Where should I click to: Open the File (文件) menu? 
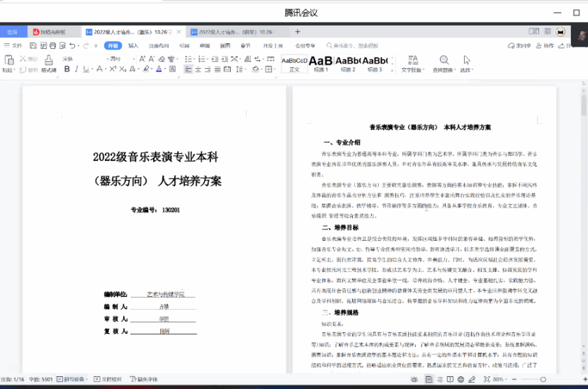click(x=13, y=45)
